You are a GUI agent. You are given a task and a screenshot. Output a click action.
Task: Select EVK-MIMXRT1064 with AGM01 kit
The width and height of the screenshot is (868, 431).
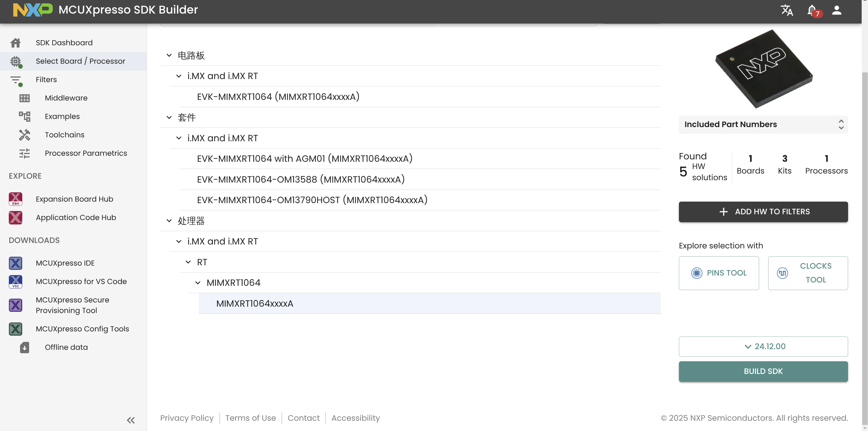pos(420,159)
